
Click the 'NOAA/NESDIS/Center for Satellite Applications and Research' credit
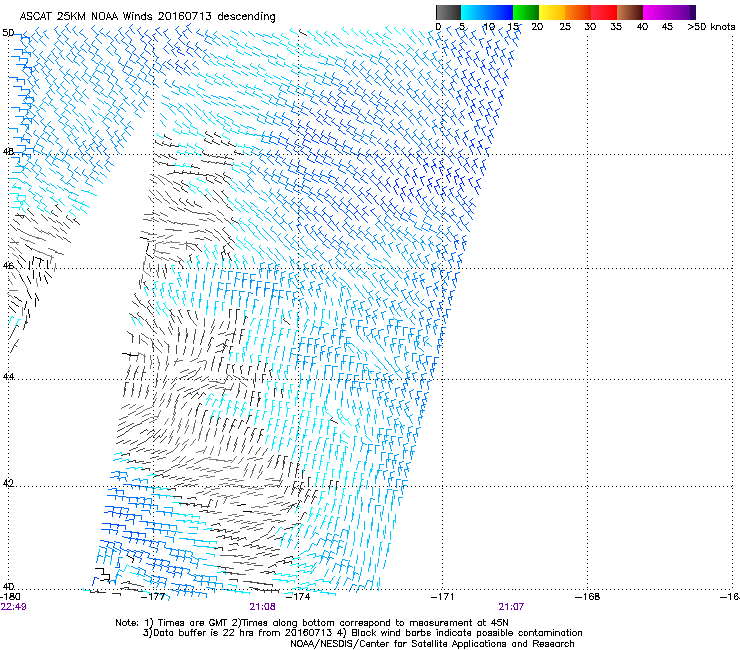click(432, 644)
